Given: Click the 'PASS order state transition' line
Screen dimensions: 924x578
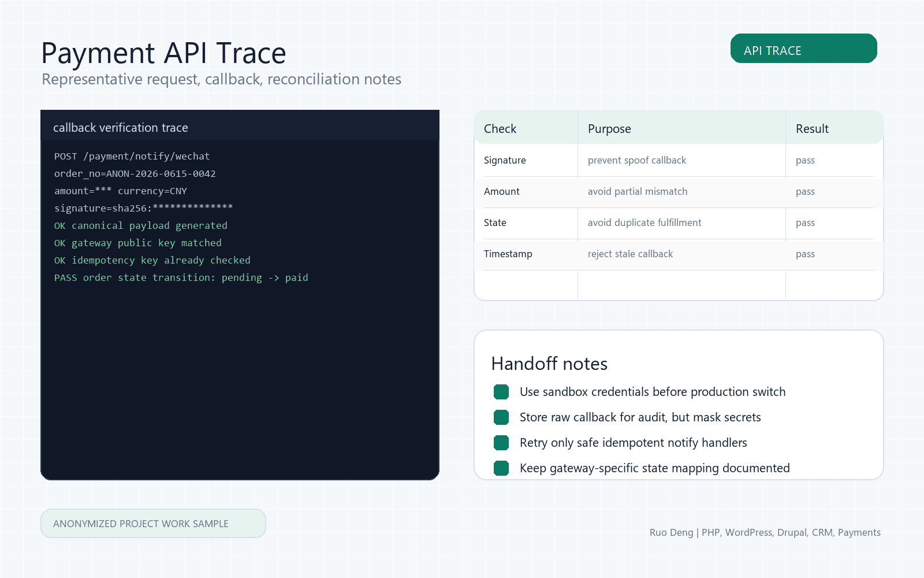Looking at the screenshot, I should (x=181, y=277).
